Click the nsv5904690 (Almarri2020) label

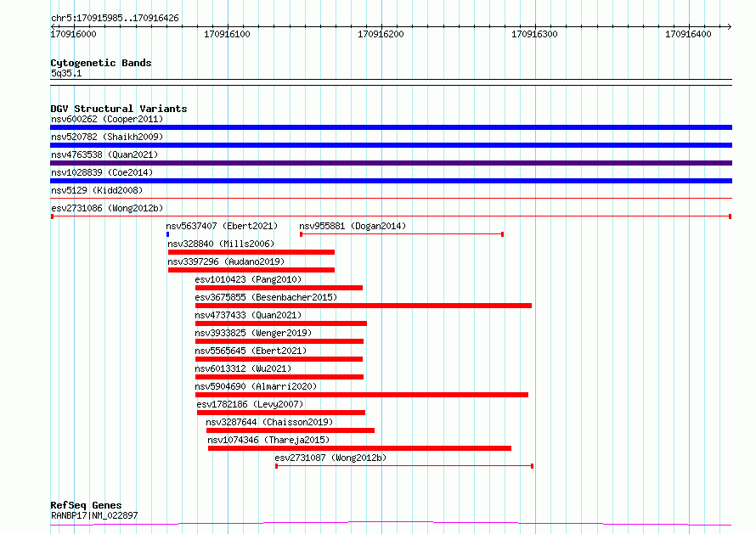tap(256, 386)
